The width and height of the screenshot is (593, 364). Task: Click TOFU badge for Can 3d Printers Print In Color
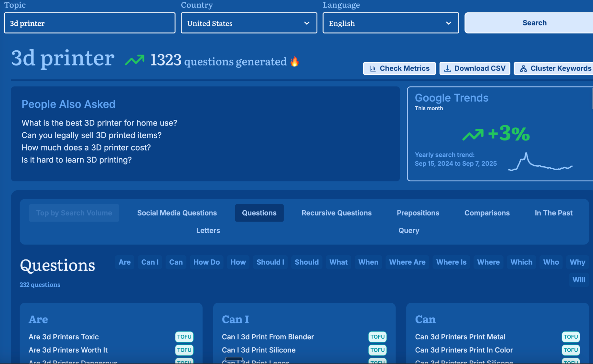click(x=571, y=350)
